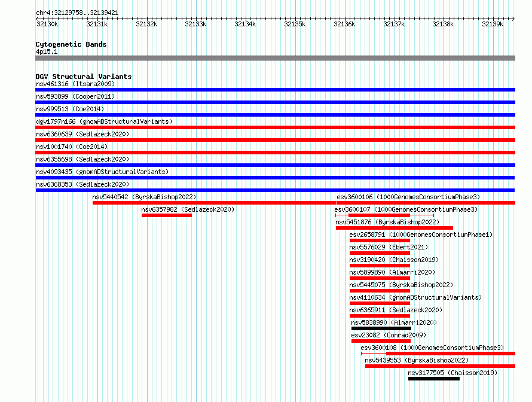Click the DGV Structural Variants track title
532x402 pixels.
point(84,77)
